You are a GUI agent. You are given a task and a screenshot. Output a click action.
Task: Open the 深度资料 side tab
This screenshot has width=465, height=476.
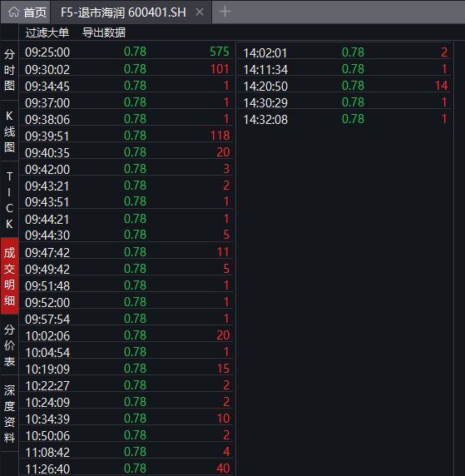tap(9, 413)
